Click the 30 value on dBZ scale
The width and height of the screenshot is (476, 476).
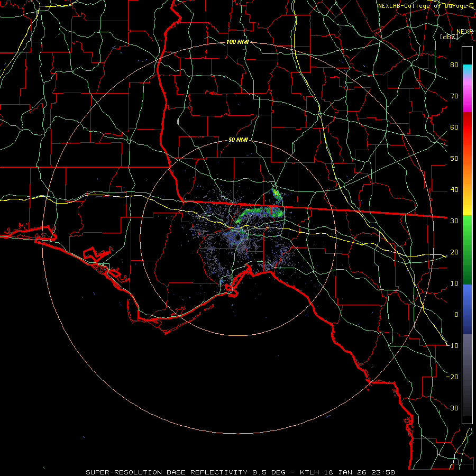(x=454, y=221)
